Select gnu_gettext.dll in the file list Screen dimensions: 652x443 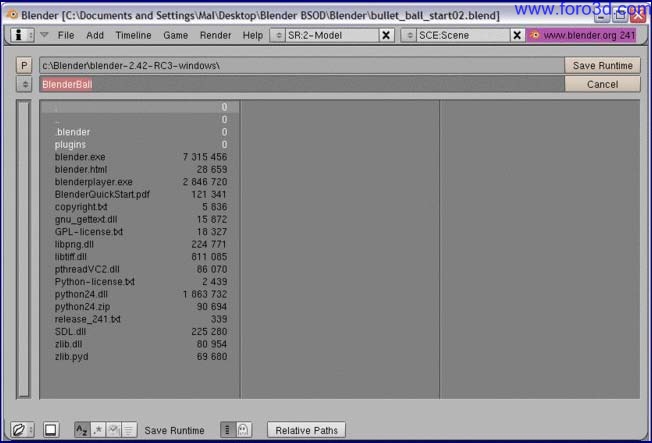pos(140,220)
